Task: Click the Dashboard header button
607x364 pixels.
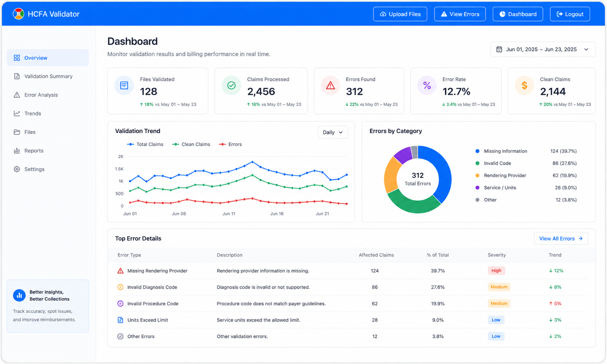Action: (x=518, y=14)
